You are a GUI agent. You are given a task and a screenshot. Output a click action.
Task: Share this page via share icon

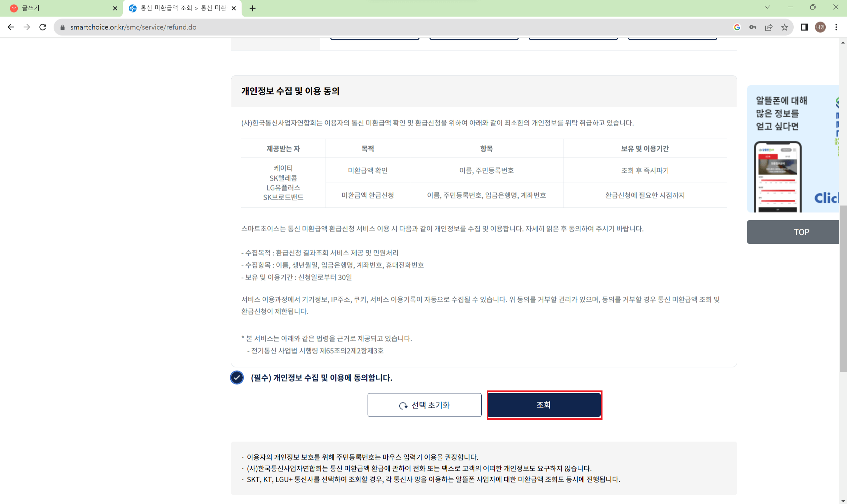click(x=769, y=27)
